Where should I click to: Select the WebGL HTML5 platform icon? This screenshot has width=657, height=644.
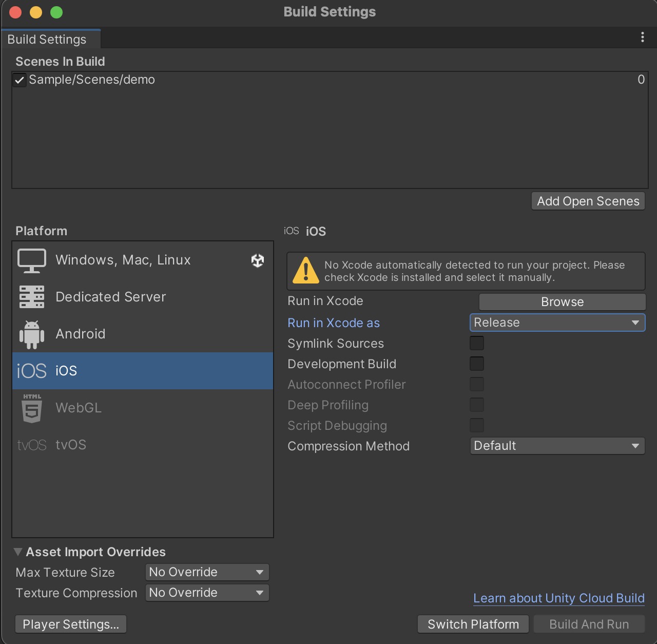[x=31, y=408]
